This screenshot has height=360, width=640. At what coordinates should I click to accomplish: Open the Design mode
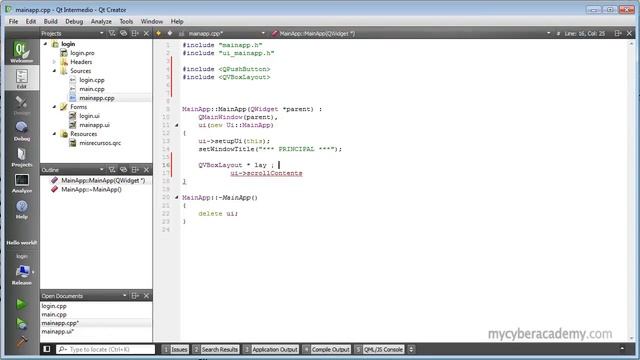(x=22, y=104)
